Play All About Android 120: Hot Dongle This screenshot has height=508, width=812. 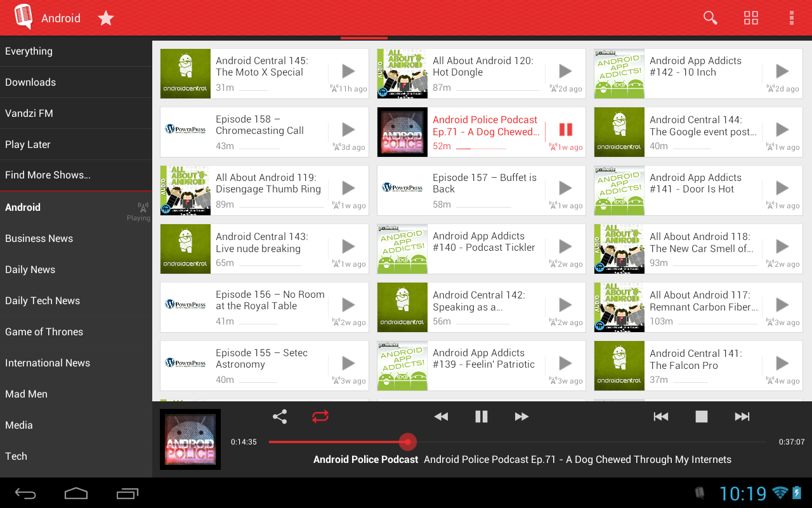[565, 71]
